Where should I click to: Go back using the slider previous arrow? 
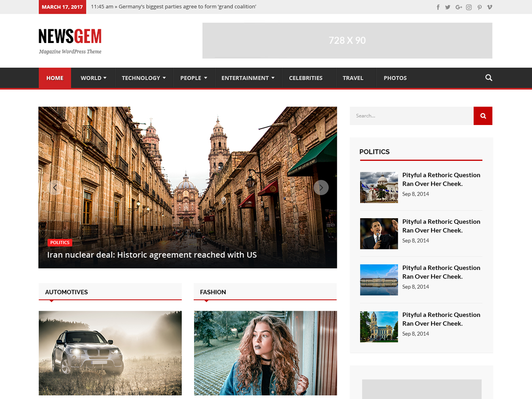(x=55, y=188)
